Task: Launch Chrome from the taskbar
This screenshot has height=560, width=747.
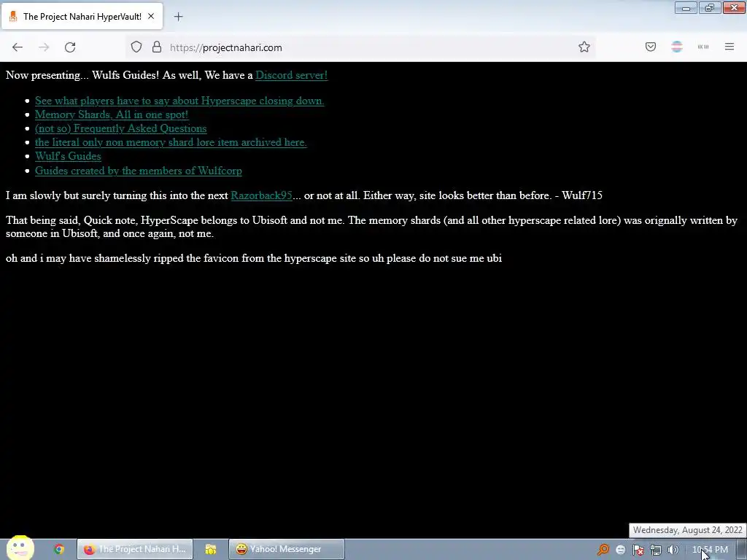Action: click(59, 549)
